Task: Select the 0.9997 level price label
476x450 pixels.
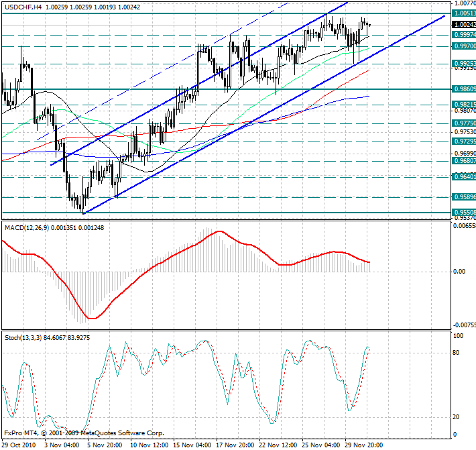Action: 464,35
